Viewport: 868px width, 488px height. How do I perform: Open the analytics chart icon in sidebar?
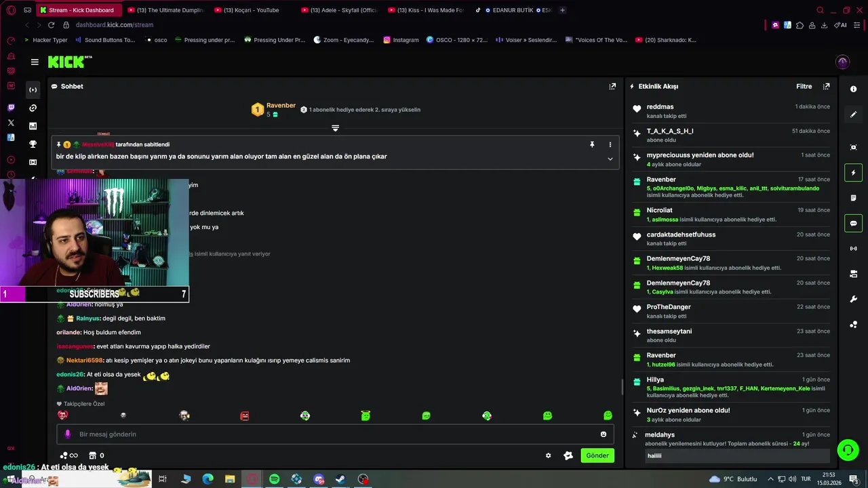pos(33,126)
